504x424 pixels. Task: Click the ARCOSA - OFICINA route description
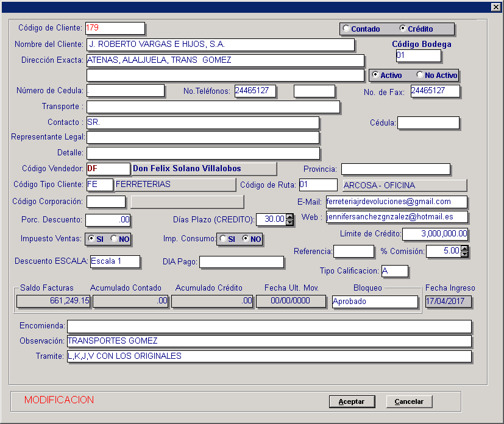pos(405,185)
